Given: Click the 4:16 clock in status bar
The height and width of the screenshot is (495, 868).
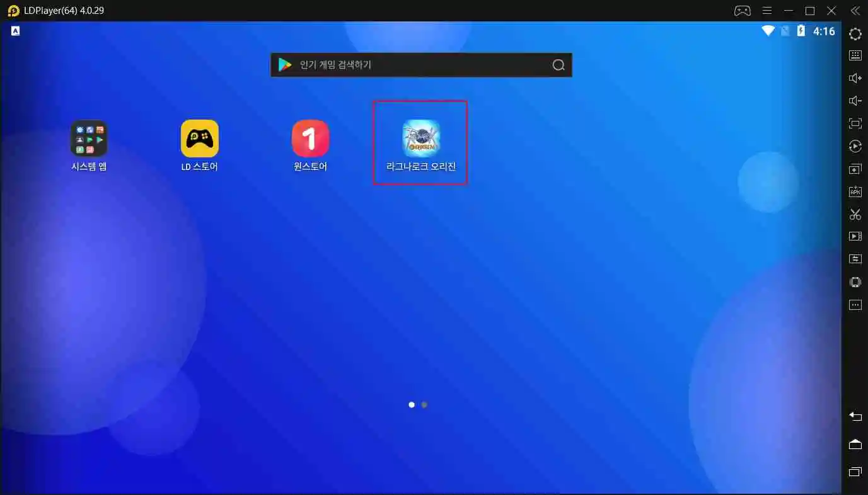Looking at the screenshot, I should (x=824, y=31).
